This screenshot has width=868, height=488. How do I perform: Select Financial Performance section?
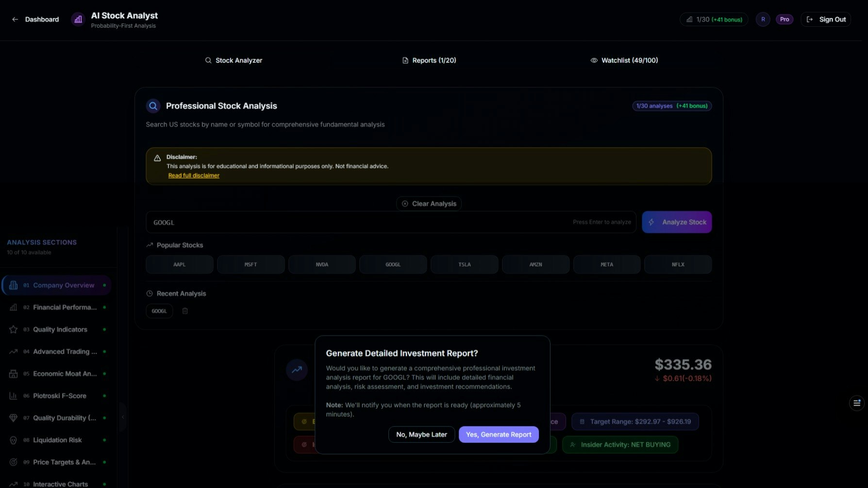tap(57, 307)
